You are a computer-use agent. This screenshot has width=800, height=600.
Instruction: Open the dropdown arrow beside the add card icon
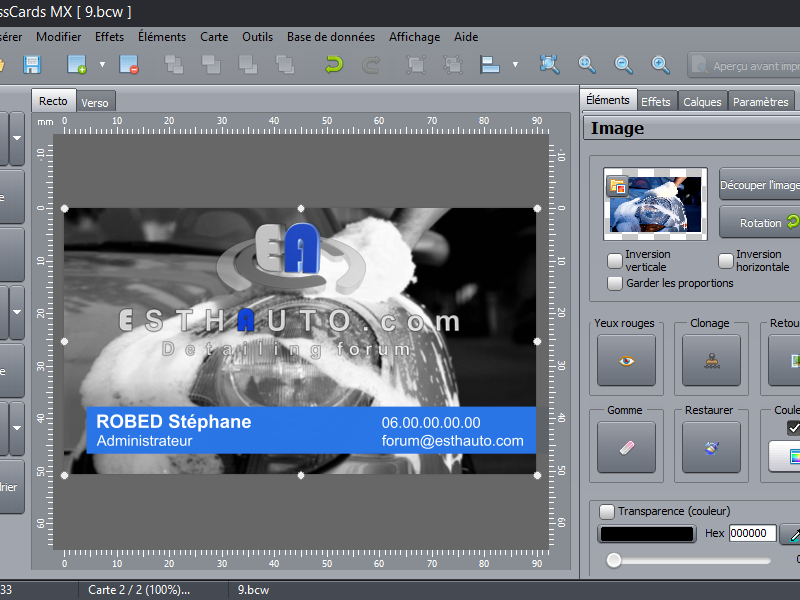(x=102, y=65)
